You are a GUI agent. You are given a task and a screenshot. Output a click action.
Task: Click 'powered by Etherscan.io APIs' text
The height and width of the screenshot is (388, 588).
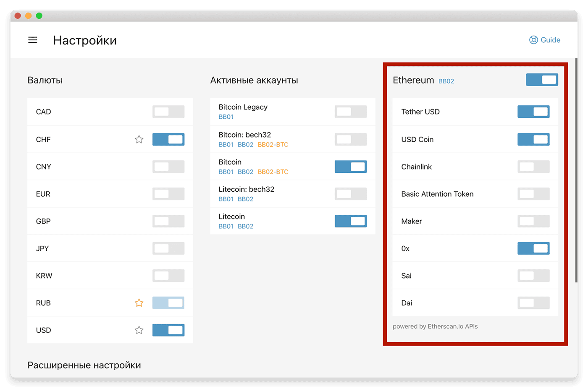pos(435,326)
